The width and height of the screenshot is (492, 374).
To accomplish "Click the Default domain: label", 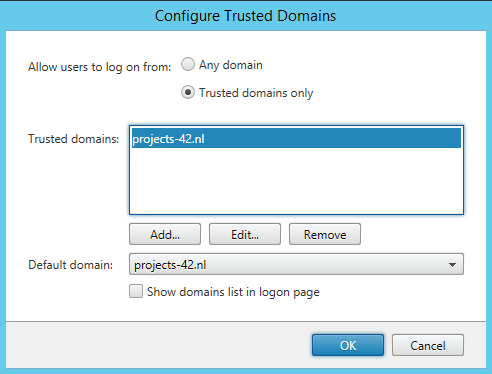I will pyautogui.click(x=71, y=265).
